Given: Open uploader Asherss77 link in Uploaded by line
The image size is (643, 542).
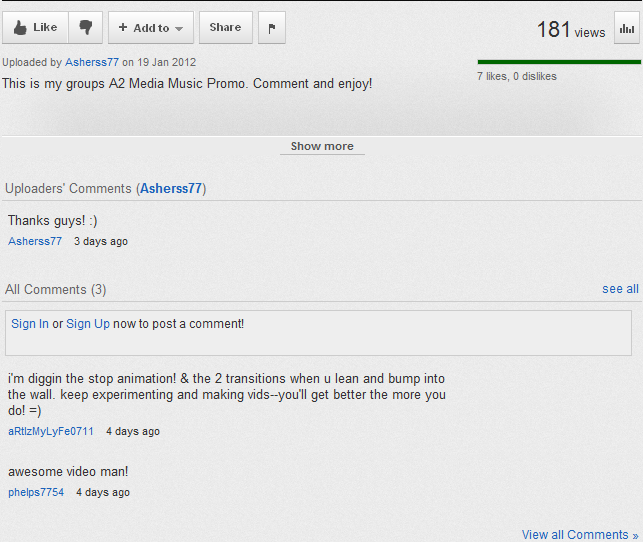Looking at the screenshot, I should point(92,62).
